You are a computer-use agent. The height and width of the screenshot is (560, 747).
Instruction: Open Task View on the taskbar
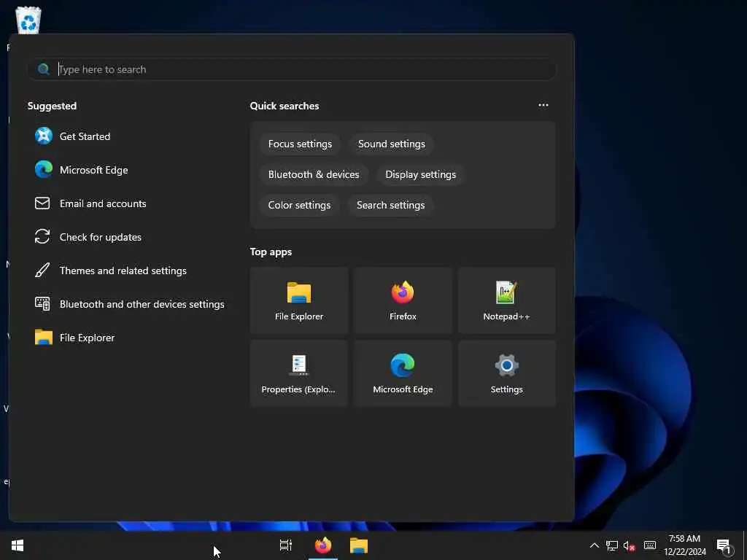point(286,545)
